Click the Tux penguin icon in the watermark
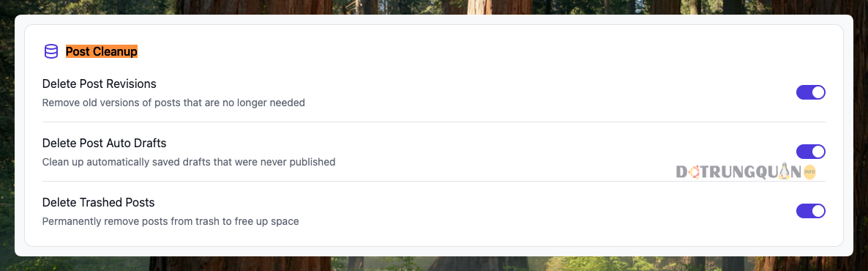 coord(784,172)
